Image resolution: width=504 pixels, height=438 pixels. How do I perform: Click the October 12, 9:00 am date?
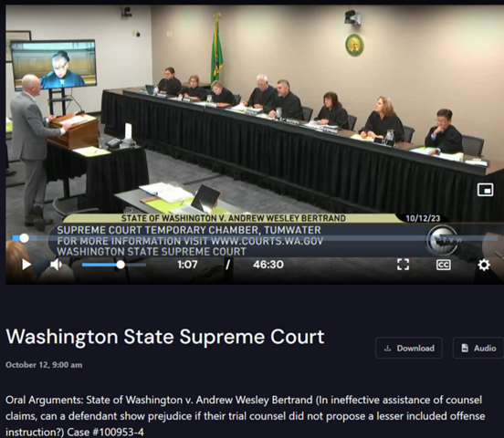(x=44, y=365)
